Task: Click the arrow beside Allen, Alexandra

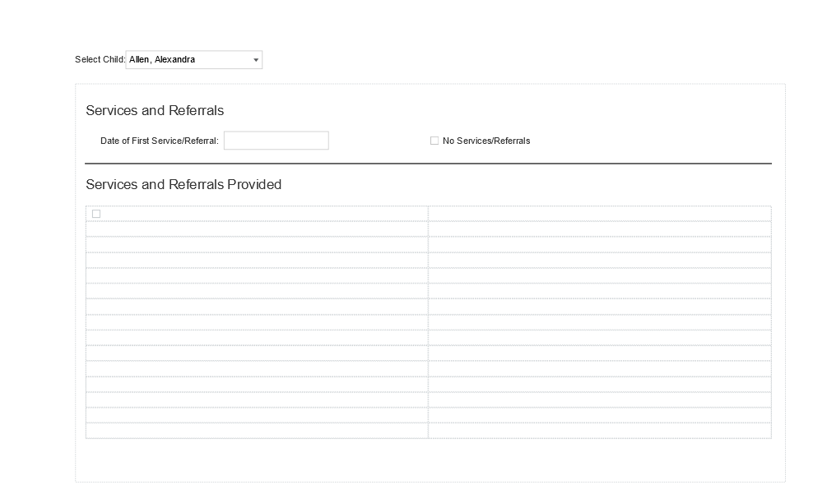Action: coord(256,60)
